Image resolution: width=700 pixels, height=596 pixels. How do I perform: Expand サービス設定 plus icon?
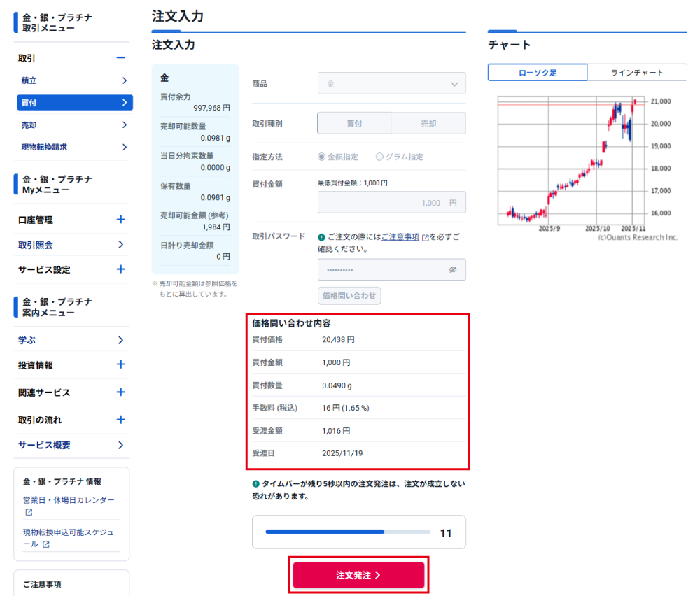120,269
